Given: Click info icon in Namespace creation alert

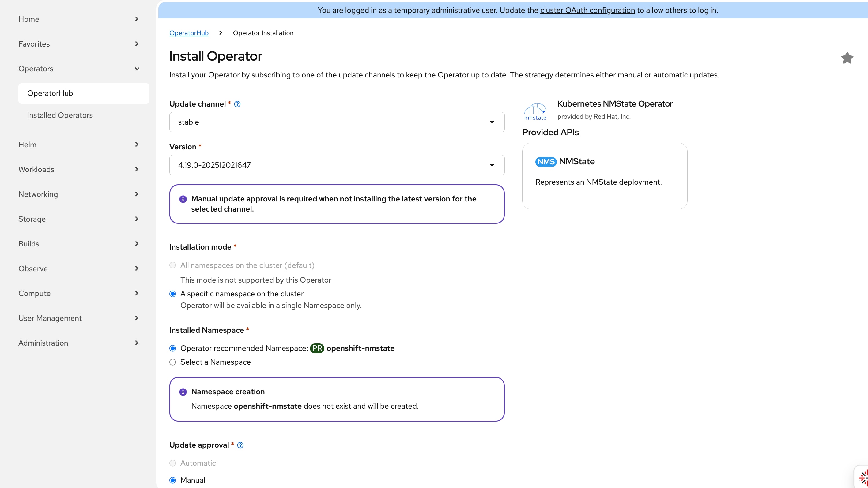Looking at the screenshot, I should (183, 392).
